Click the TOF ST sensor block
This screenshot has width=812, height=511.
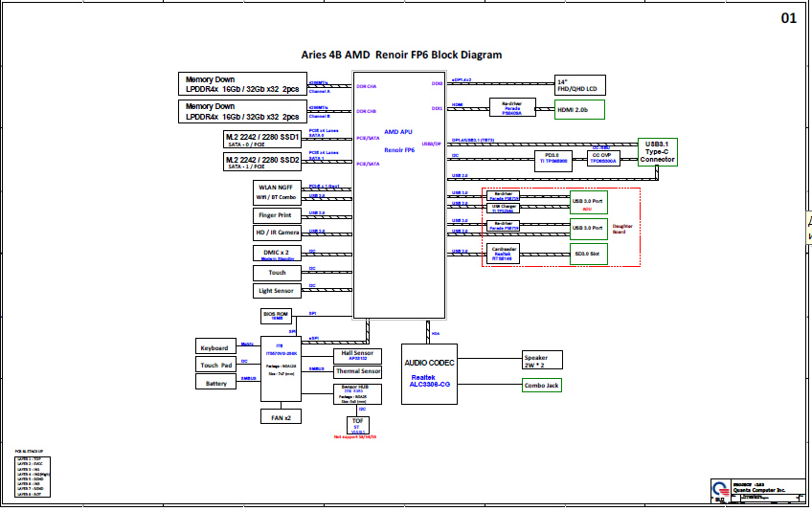point(357,426)
